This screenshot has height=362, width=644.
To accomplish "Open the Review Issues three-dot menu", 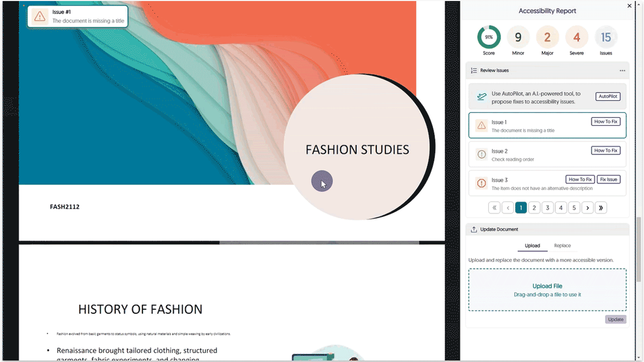I will pos(622,71).
